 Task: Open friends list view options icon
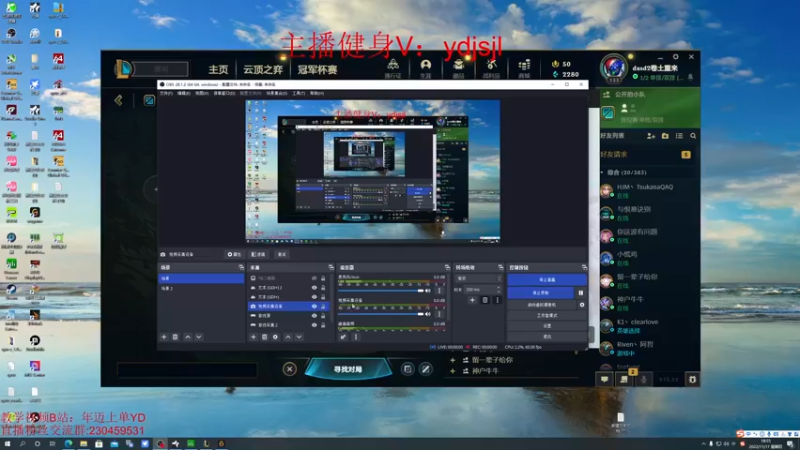pyautogui.click(x=679, y=136)
